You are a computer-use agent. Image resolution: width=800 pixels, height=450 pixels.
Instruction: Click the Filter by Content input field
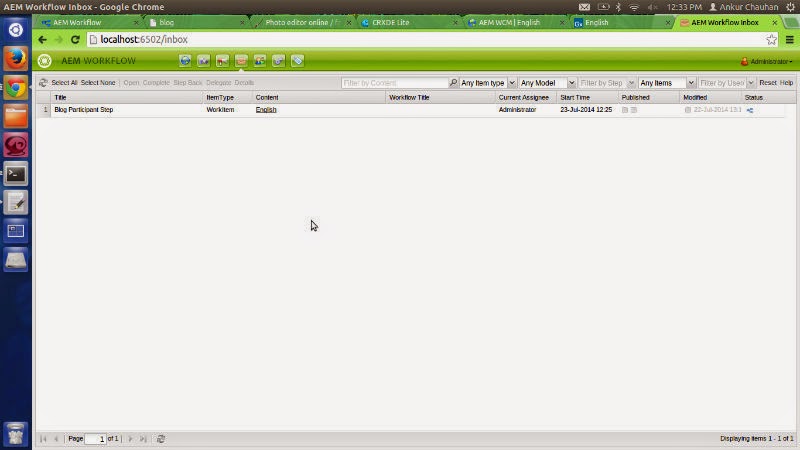(395, 83)
